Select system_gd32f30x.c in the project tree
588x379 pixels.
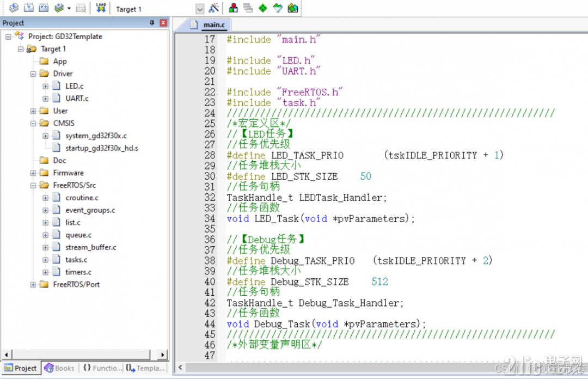click(96, 136)
